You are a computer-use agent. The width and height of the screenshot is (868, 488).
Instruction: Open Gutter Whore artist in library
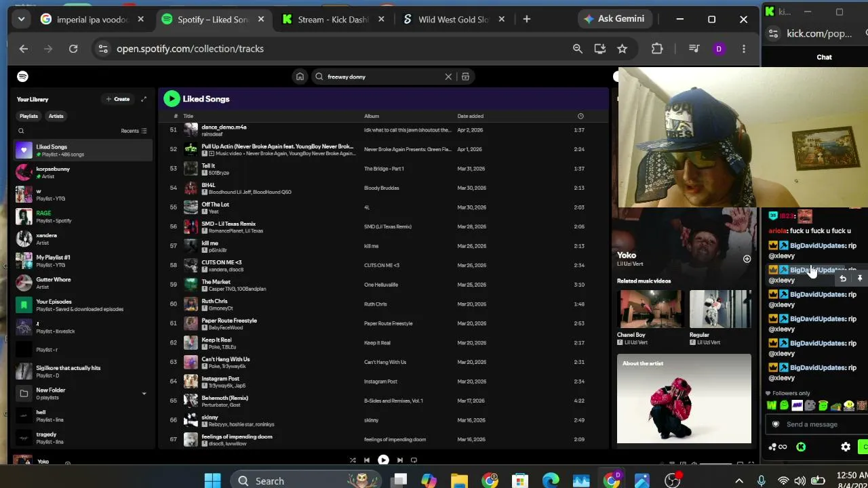(83, 283)
